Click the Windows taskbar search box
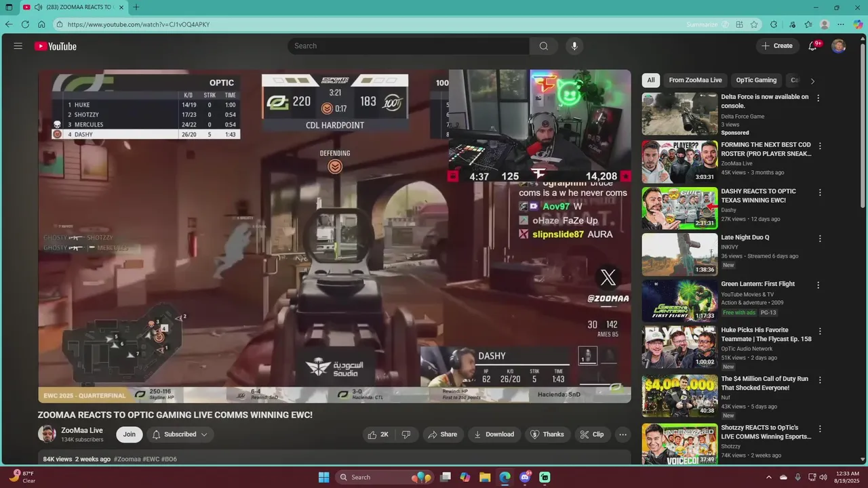Image resolution: width=868 pixels, height=488 pixels. point(383,477)
